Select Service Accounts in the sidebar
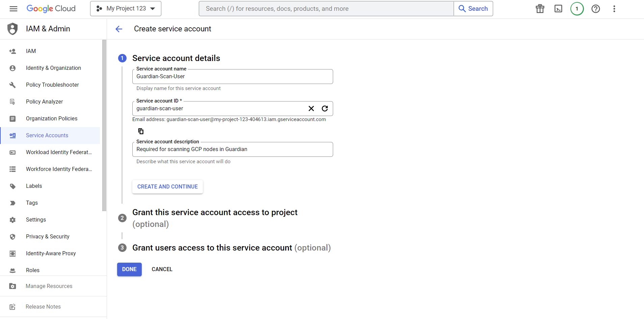This screenshot has height=319, width=644. [x=50, y=136]
